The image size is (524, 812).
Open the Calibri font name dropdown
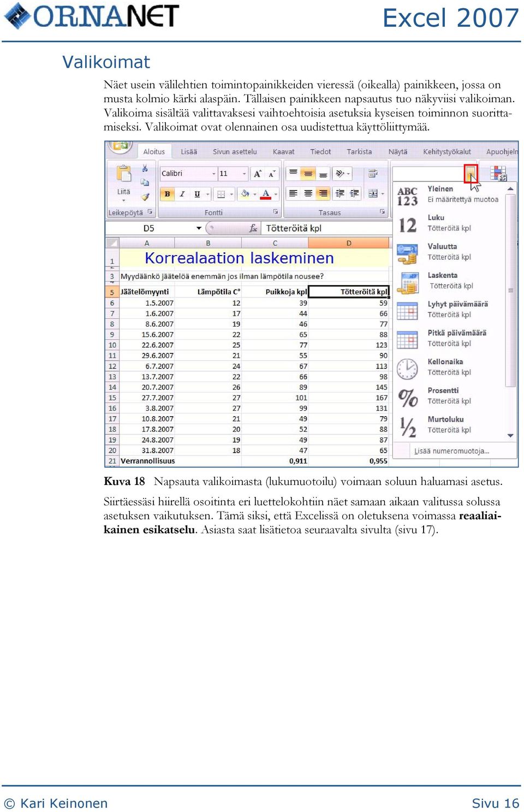click(213, 174)
